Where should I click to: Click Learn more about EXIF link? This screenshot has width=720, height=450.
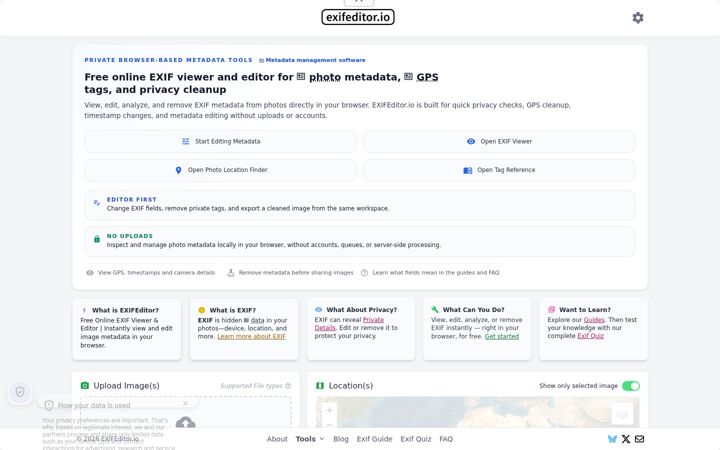pyautogui.click(x=251, y=336)
